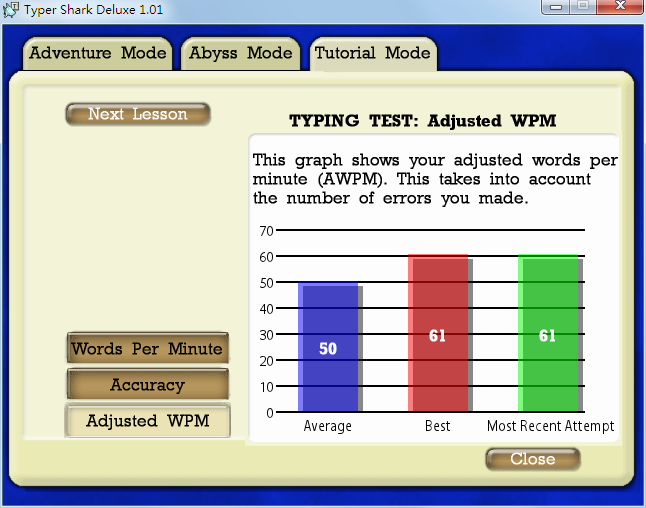Screen dimensions: 646x508
Task: Close the Typer Shark Deluxe window
Action: pos(620,7)
